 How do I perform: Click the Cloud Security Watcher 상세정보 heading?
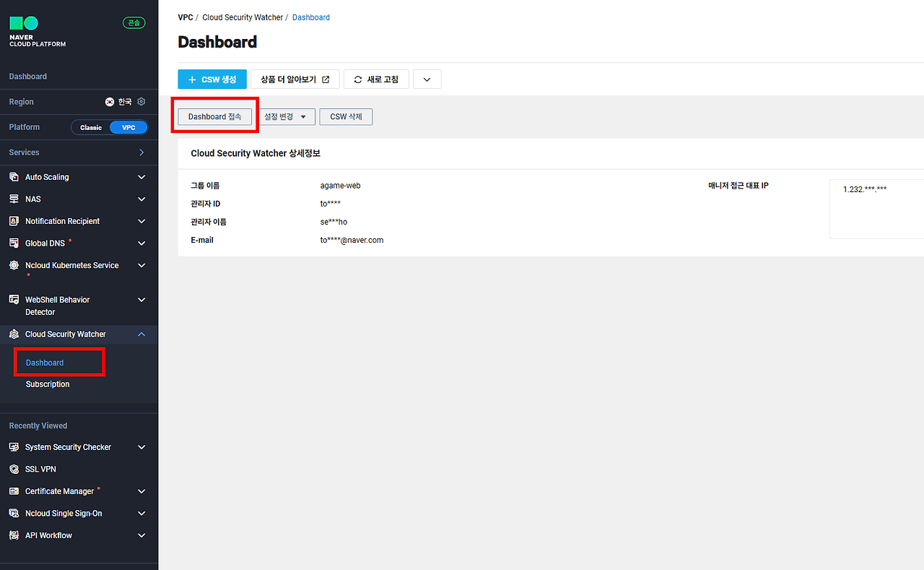256,153
